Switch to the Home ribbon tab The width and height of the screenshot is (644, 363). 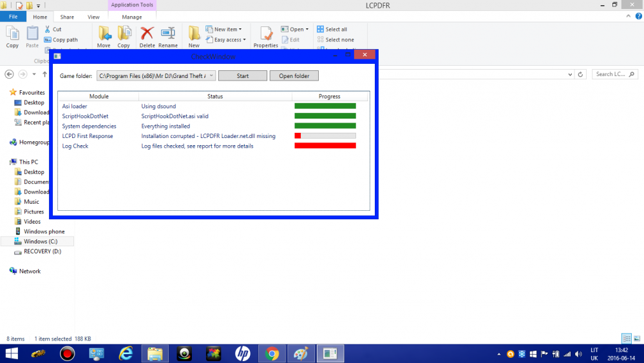click(40, 17)
